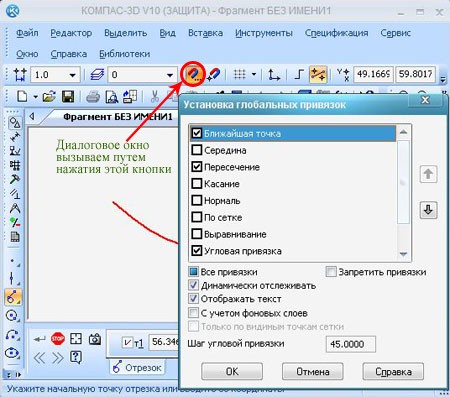
Task: Uncheck the Ближайшая точка snap
Action: point(197,133)
